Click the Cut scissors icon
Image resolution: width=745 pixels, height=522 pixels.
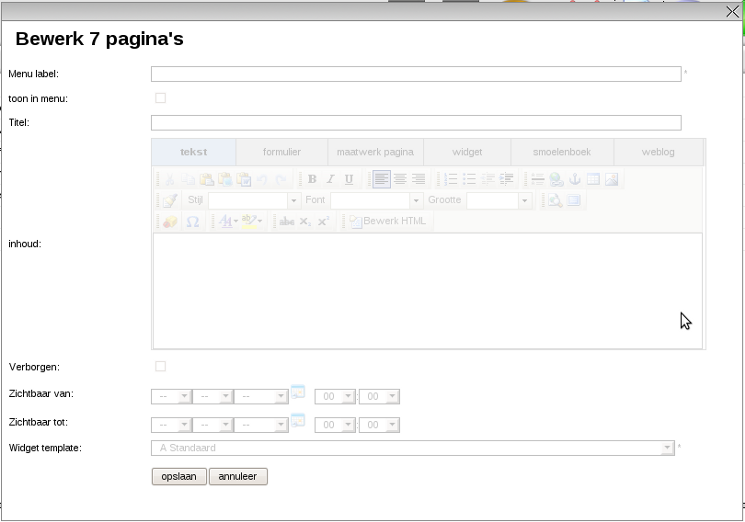point(170,179)
